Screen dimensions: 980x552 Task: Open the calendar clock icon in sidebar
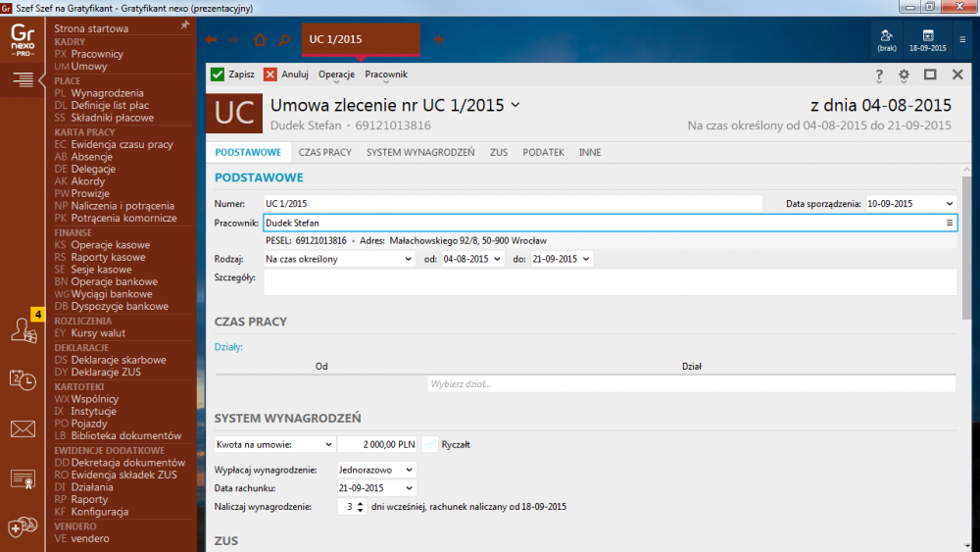pyautogui.click(x=23, y=379)
